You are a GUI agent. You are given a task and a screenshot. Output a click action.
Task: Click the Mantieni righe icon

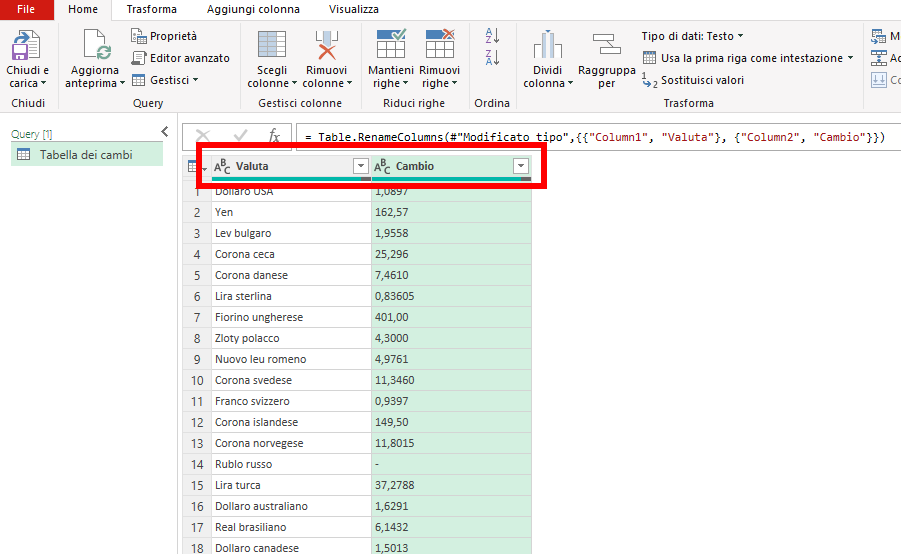point(391,44)
